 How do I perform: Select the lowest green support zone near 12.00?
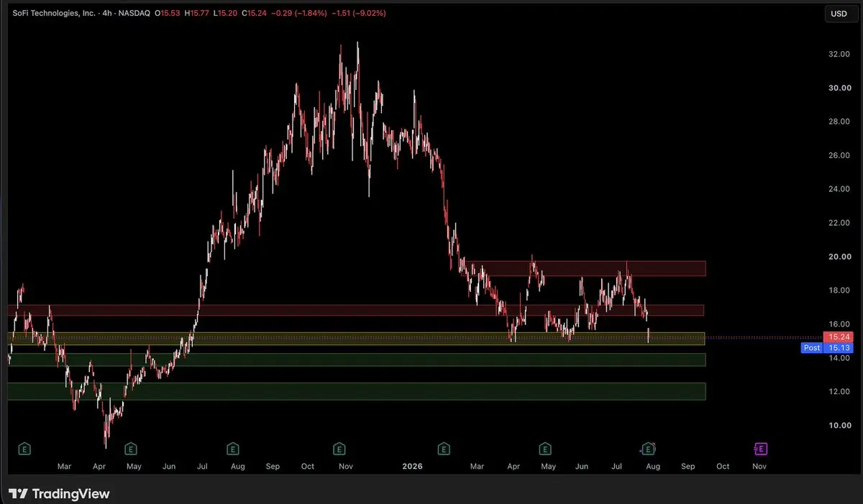tap(357, 391)
